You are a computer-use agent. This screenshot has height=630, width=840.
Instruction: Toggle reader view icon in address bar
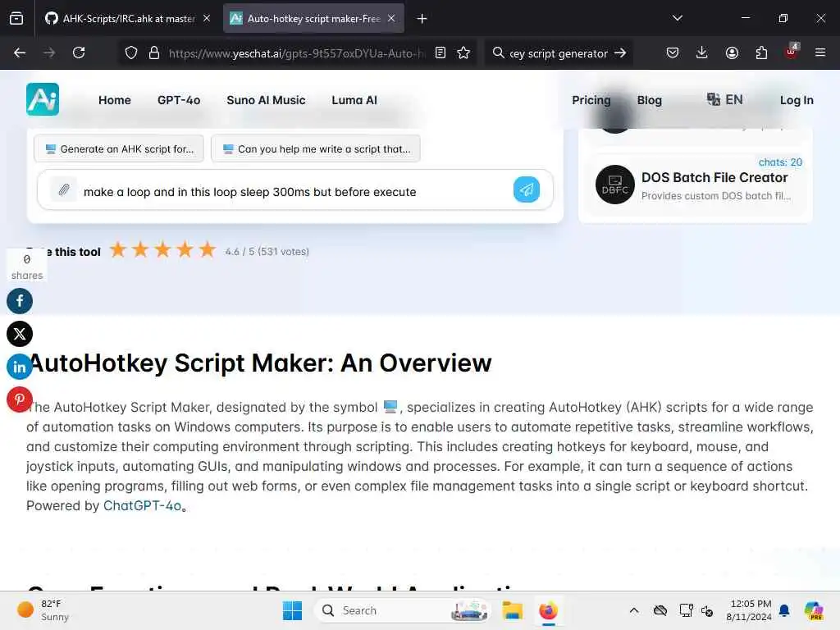[441, 53]
